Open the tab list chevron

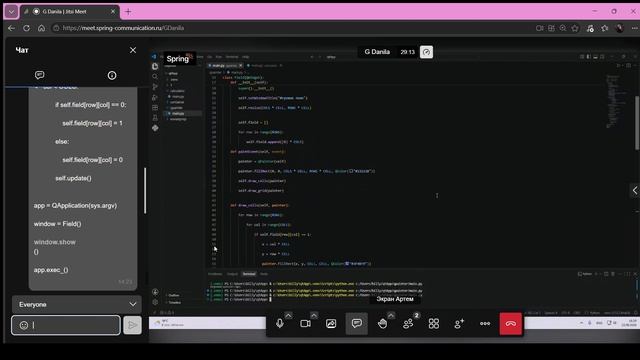[x=11, y=12]
